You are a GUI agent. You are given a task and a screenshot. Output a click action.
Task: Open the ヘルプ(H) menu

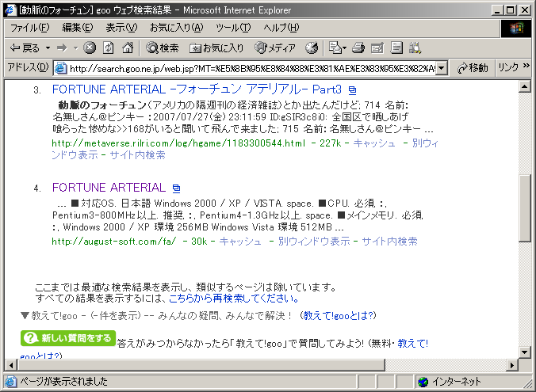click(x=281, y=27)
